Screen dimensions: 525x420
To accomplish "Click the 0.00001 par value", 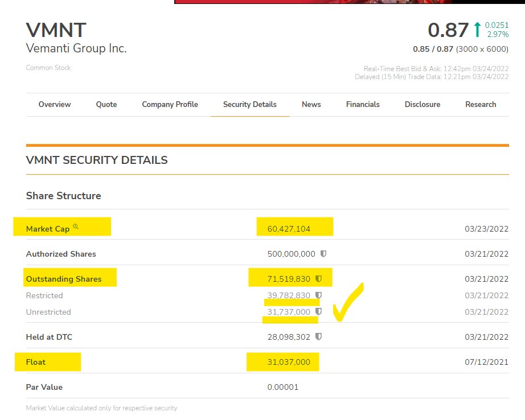I will click(282, 387).
